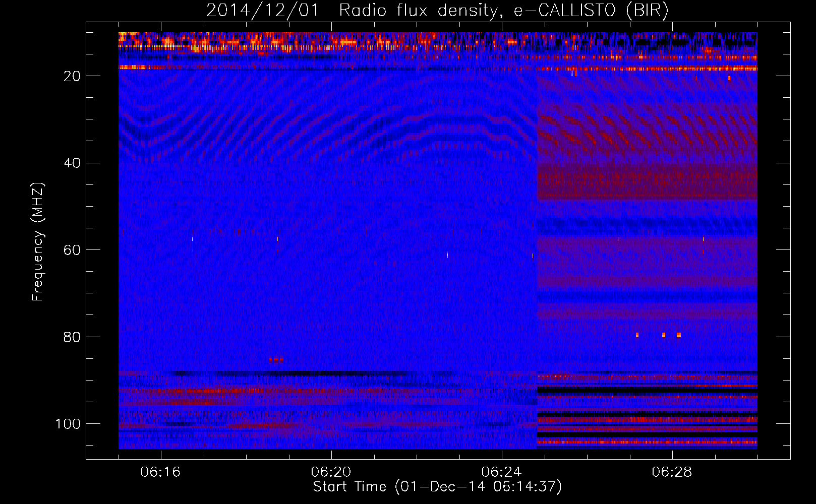This screenshot has height=504, width=816.
Task: Click the 80 MHz frequency tick label
Action: 72,337
